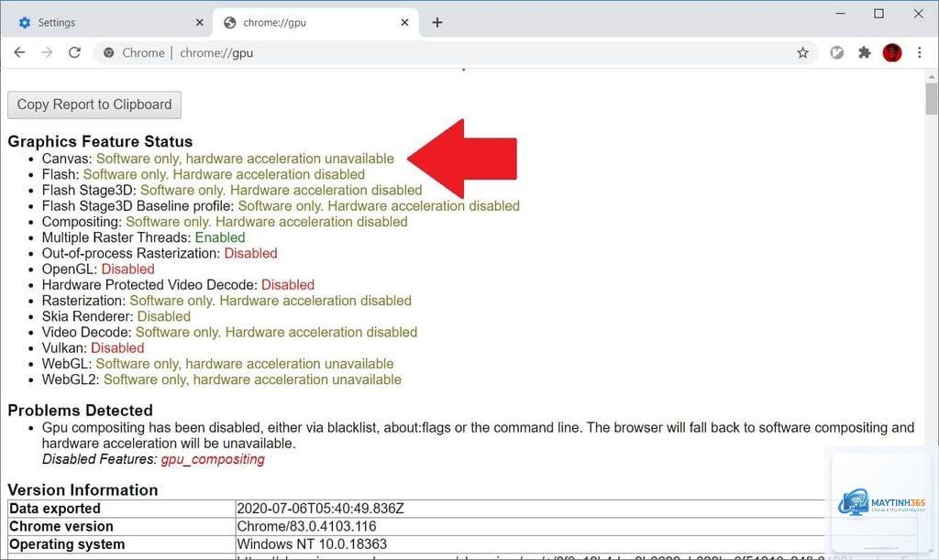Minimize the Chrome window
Viewport: 939px width, 560px height.
(840, 13)
